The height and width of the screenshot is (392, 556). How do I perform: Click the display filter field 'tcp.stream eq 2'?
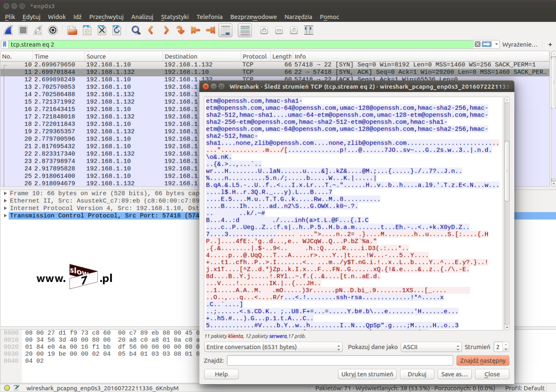(241, 44)
